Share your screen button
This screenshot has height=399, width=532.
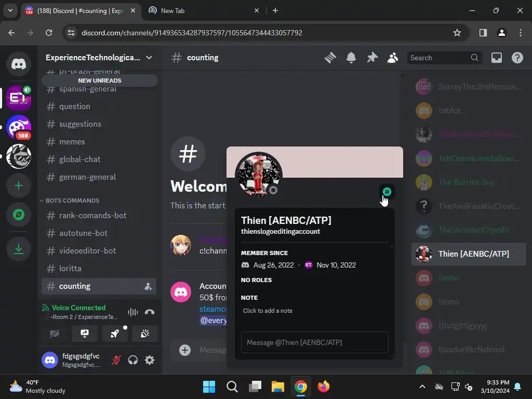(85, 334)
